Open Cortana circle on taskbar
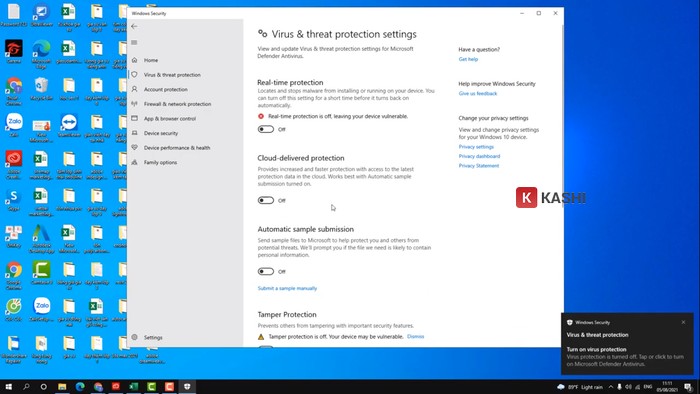Screen dimensions: 700x394 click(43, 387)
